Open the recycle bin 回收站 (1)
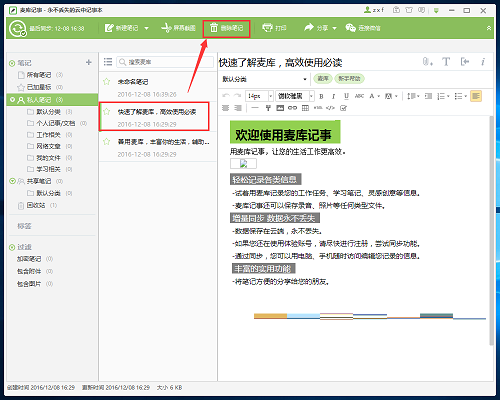Viewport: 500px width, 400px height. [37, 205]
